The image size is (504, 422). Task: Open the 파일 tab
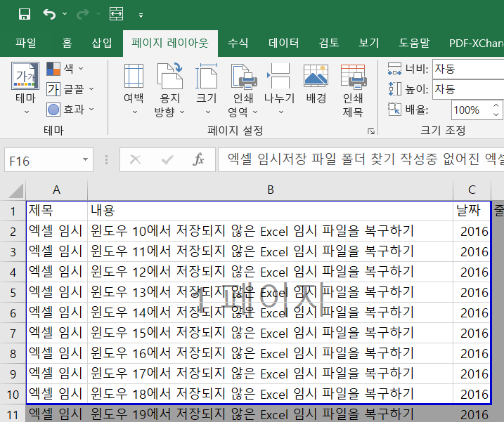(x=26, y=43)
